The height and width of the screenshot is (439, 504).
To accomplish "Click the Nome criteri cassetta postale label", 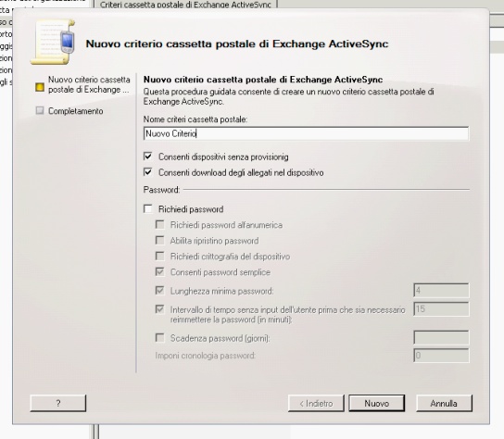I will [x=195, y=119].
